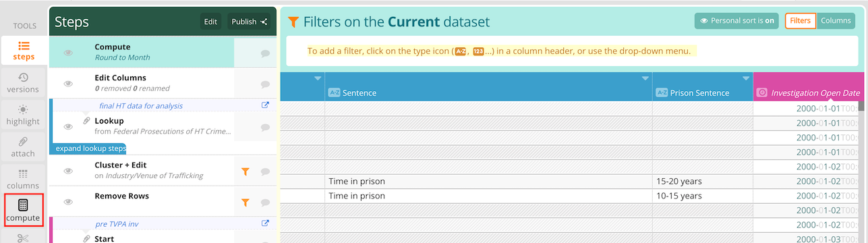Open comment bubble on Compute step

click(x=265, y=53)
